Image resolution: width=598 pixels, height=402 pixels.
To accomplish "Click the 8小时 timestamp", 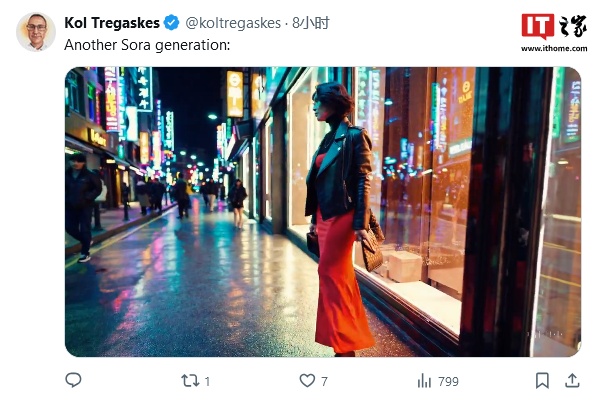I will pyautogui.click(x=310, y=23).
